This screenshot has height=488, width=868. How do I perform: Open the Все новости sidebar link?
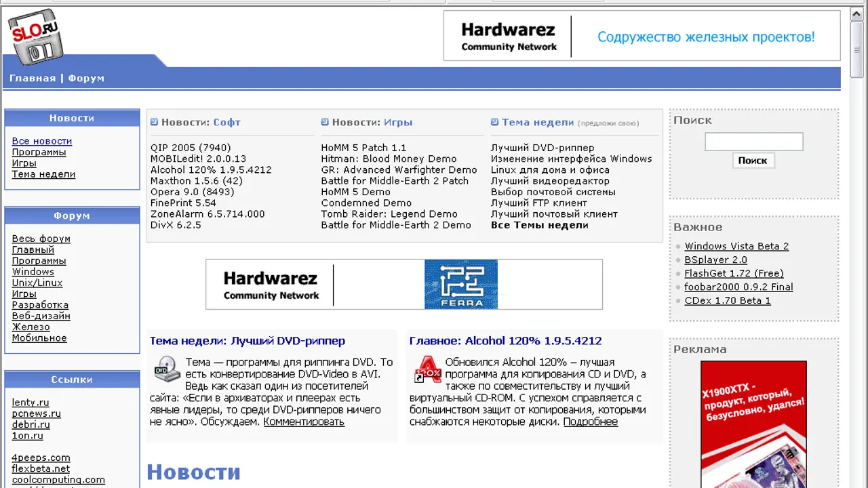point(41,141)
